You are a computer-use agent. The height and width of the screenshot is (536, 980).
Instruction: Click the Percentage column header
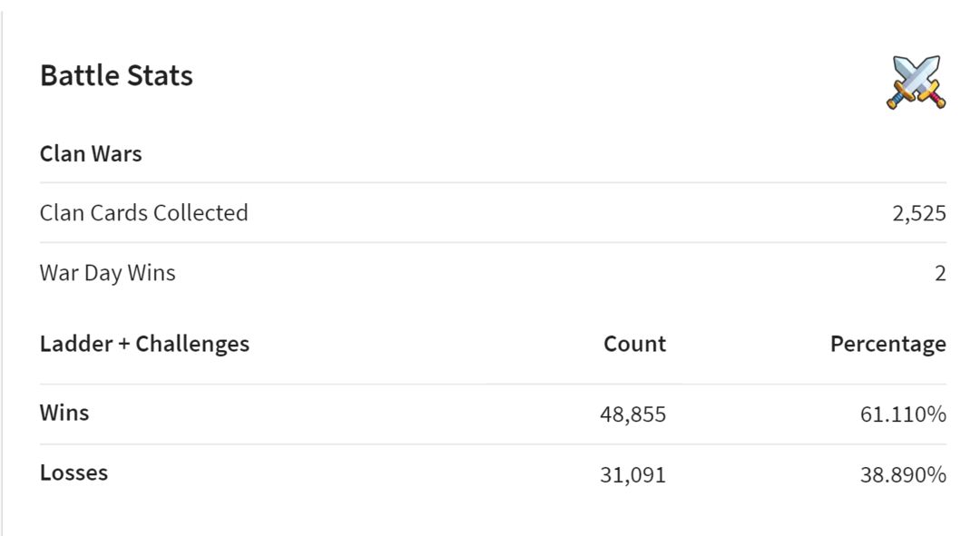888,345
